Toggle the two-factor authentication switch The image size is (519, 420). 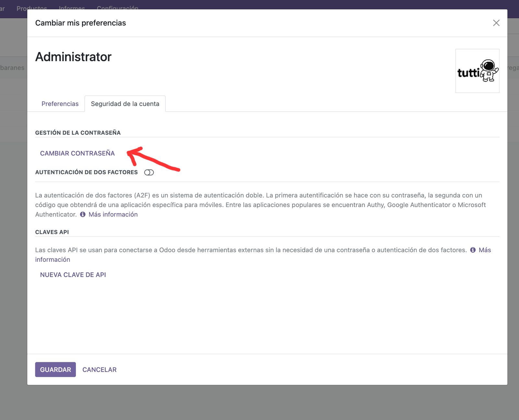point(149,172)
